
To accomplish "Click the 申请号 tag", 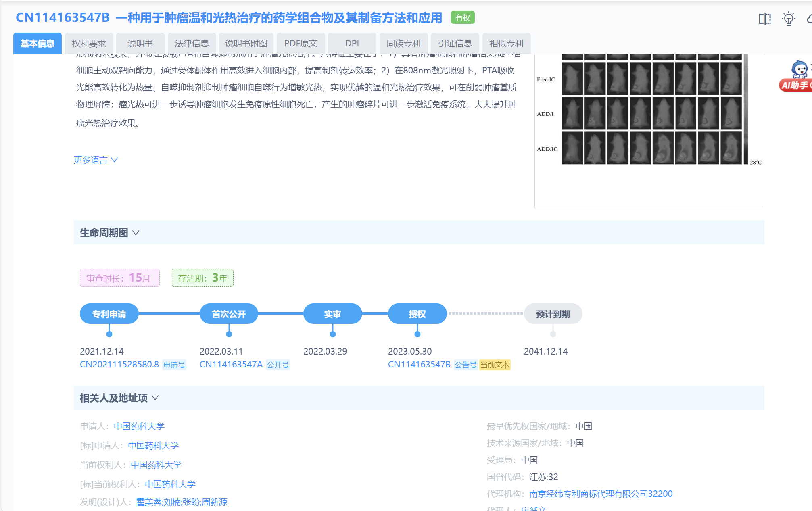I will 174,365.
